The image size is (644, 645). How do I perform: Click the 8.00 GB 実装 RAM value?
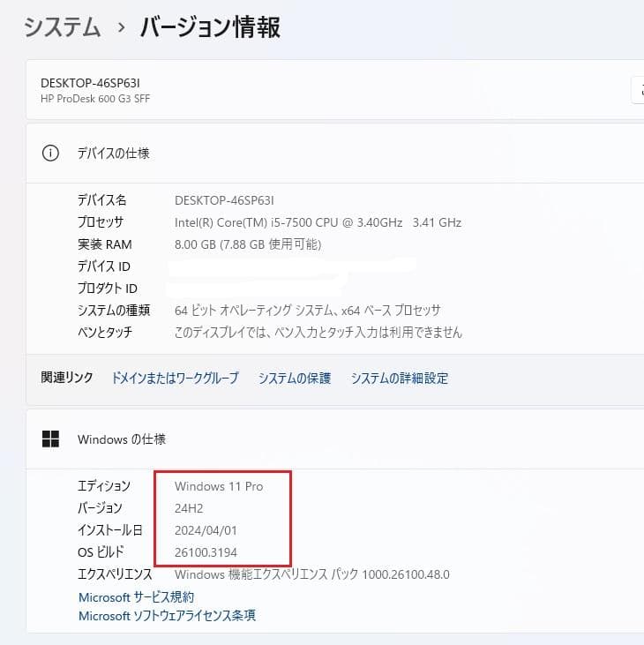pyautogui.click(x=248, y=244)
